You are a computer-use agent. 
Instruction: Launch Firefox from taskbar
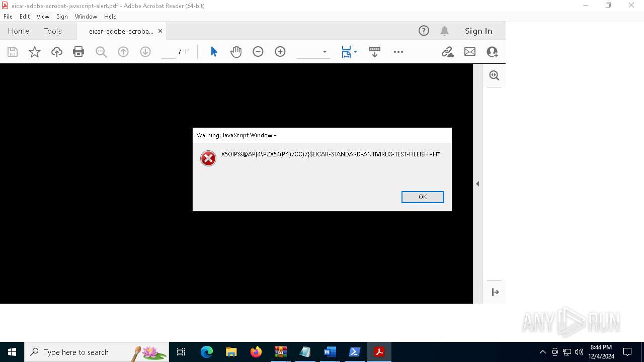tap(256, 352)
